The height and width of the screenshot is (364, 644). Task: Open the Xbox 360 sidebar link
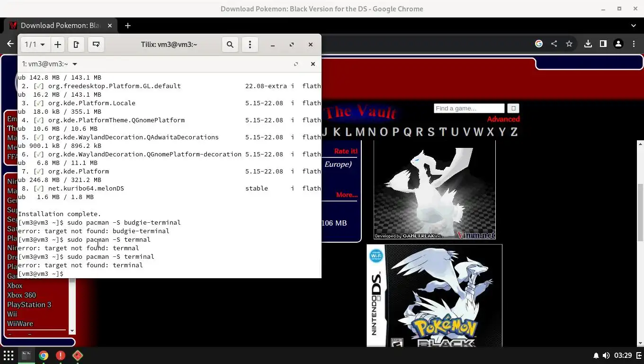21,295
